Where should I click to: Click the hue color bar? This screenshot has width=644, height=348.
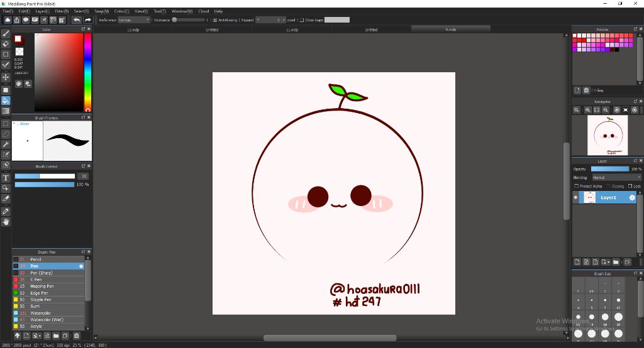tap(87, 72)
